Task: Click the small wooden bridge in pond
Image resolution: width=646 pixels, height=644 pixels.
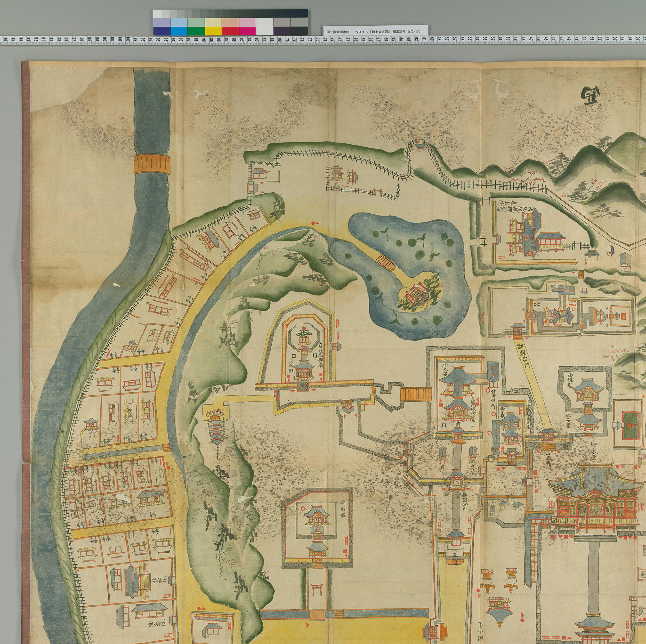Action: 387,263
